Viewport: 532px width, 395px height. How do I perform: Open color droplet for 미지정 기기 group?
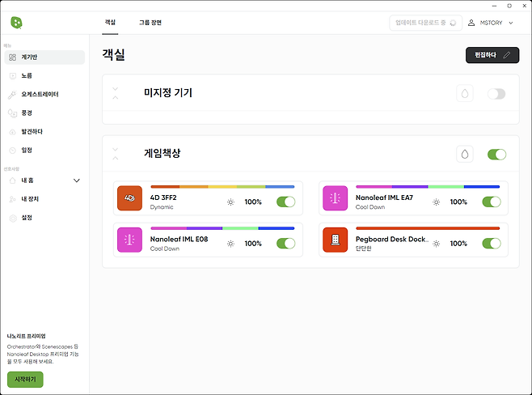tap(465, 94)
